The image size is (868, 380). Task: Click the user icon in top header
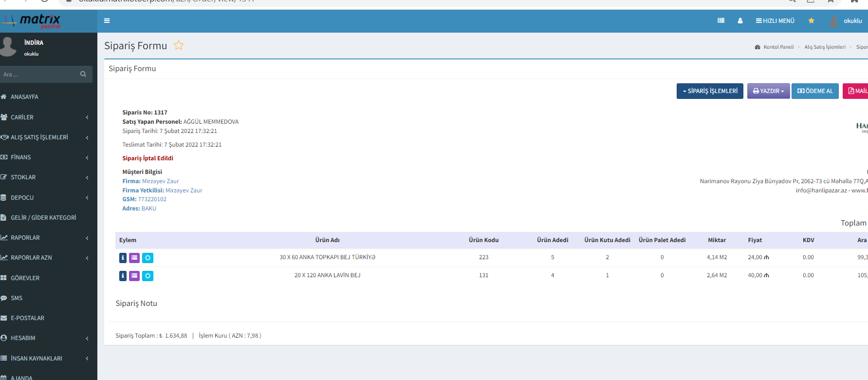(740, 21)
